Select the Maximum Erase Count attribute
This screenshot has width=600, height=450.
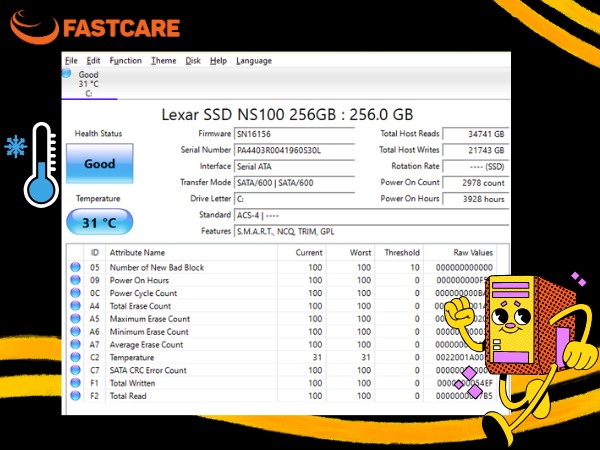point(150,319)
